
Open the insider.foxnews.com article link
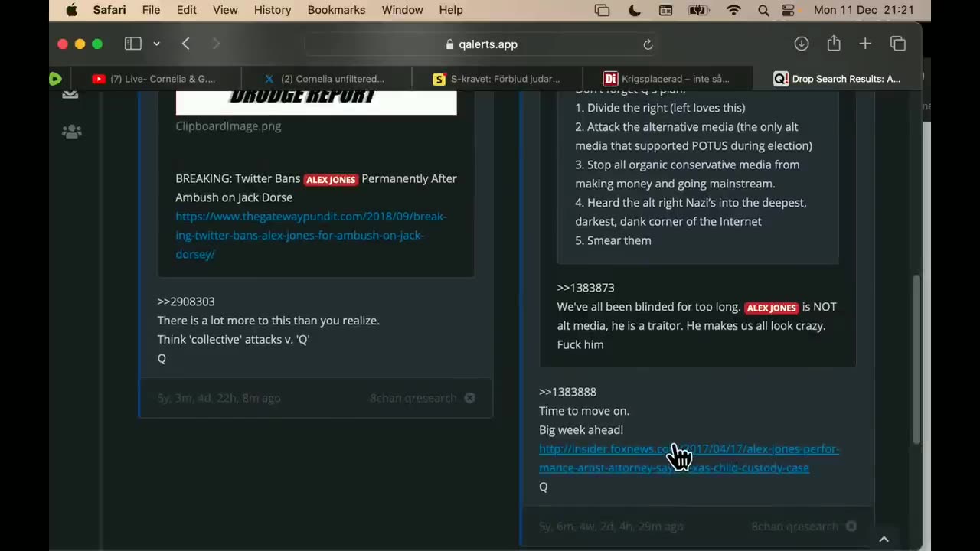[x=689, y=458]
